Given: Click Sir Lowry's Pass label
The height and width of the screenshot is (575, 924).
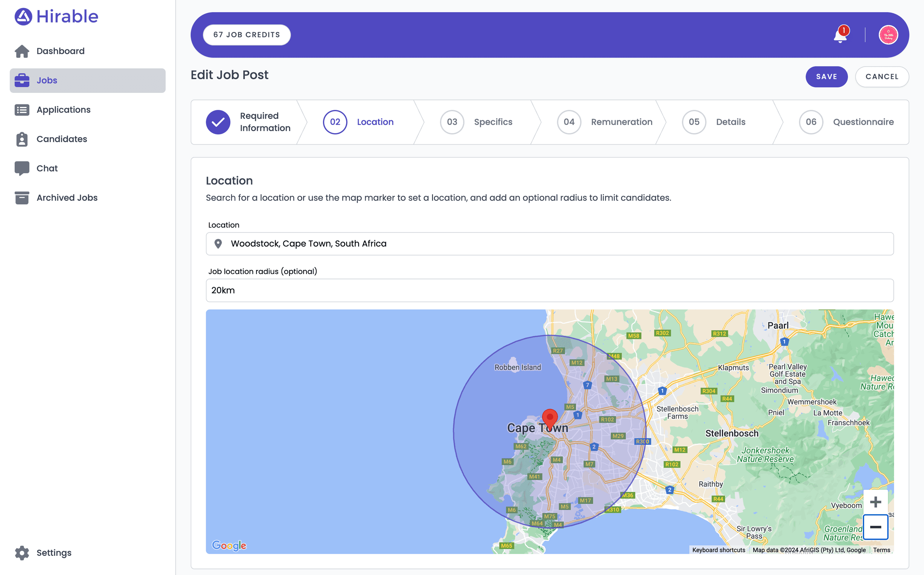Looking at the screenshot, I should tap(754, 532).
